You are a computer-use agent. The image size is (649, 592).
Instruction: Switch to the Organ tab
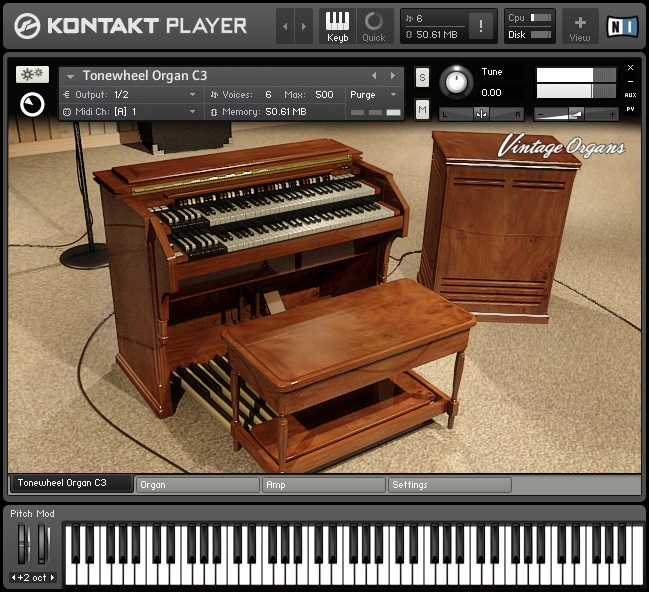tap(197, 485)
